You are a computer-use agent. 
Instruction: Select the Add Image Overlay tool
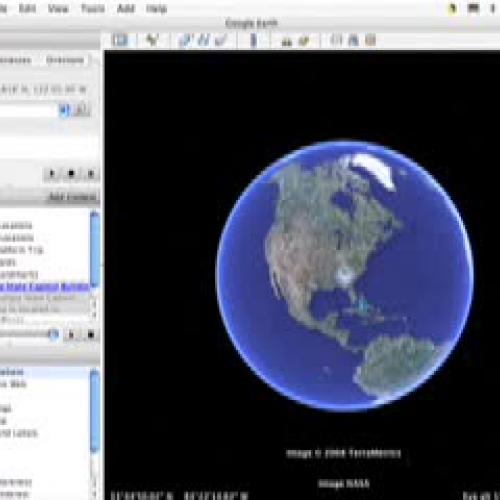(221, 41)
